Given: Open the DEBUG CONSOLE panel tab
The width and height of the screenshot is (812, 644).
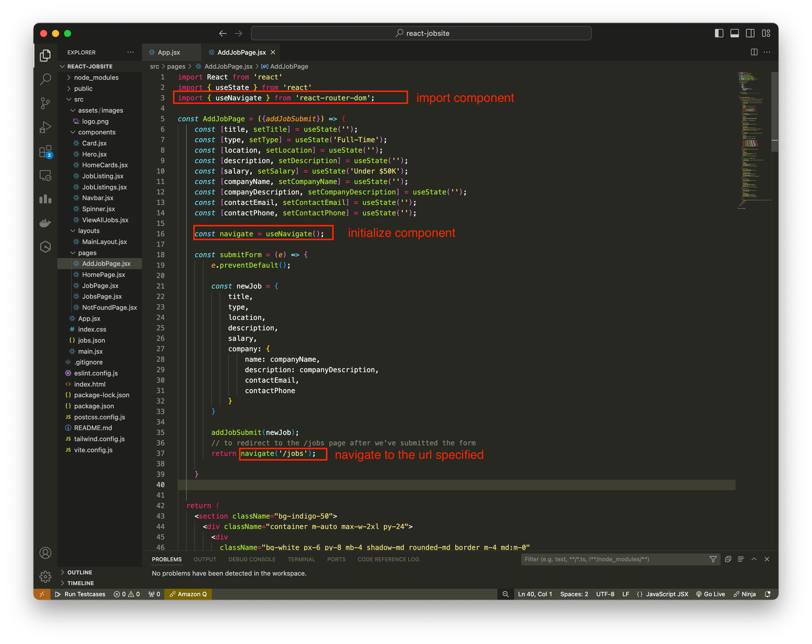Looking at the screenshot, I should pyautogui.click(x=252, y=559).
